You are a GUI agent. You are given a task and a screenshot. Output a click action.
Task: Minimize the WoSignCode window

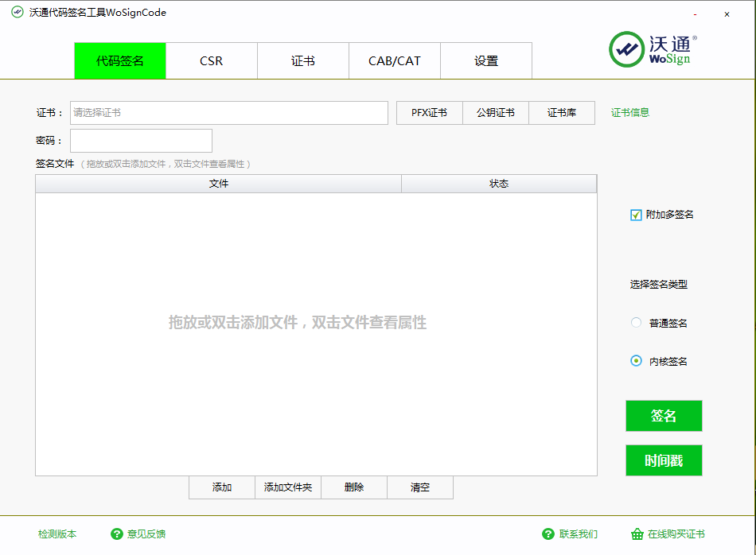695,14
